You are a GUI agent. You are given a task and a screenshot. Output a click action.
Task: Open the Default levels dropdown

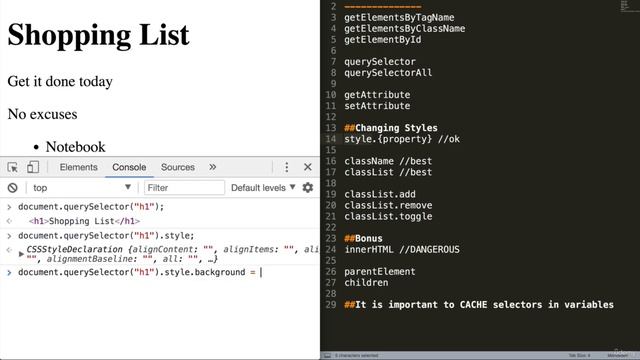263,188
